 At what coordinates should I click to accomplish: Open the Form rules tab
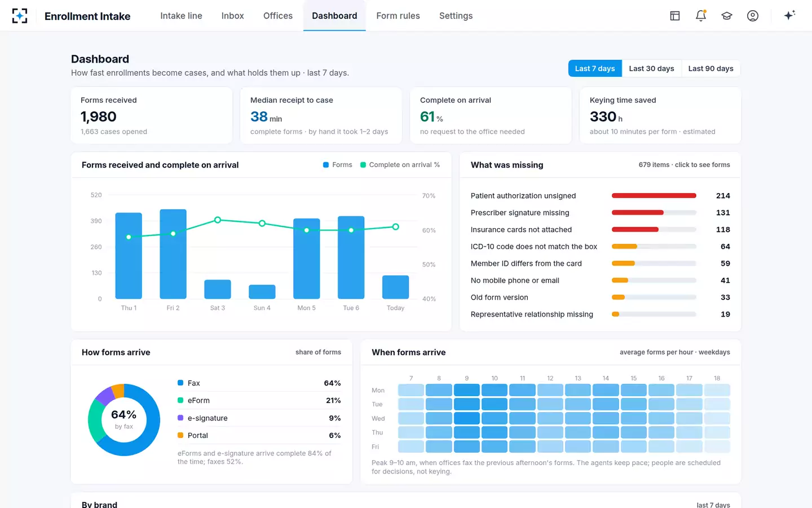[x=398, y=16]
